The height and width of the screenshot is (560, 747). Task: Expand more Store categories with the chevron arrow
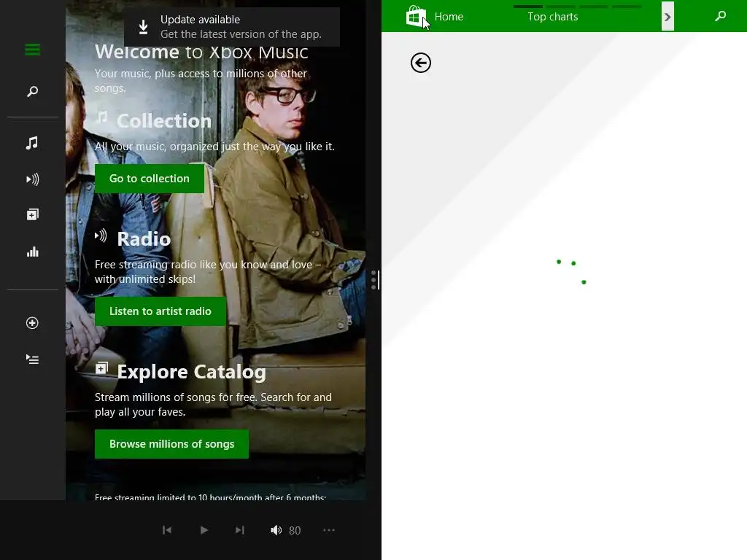[x=667, y=17]
